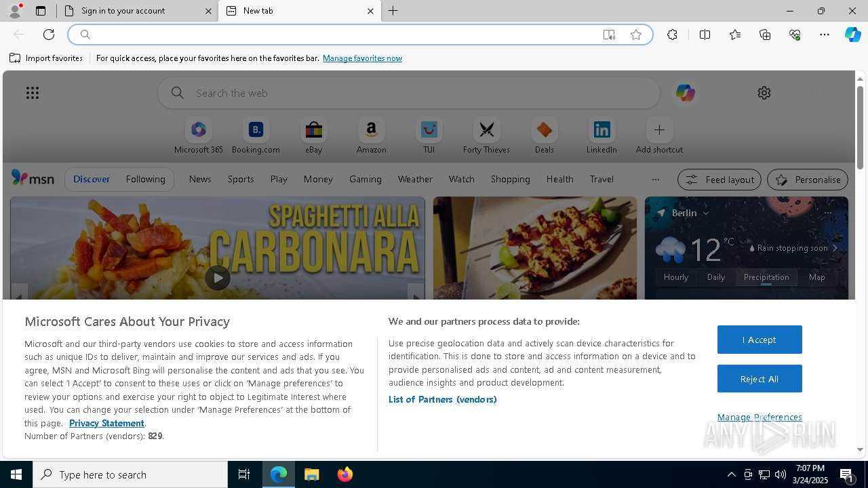Open a new tab with plus button
Viewport: 868px width, 488px height.
393,11
